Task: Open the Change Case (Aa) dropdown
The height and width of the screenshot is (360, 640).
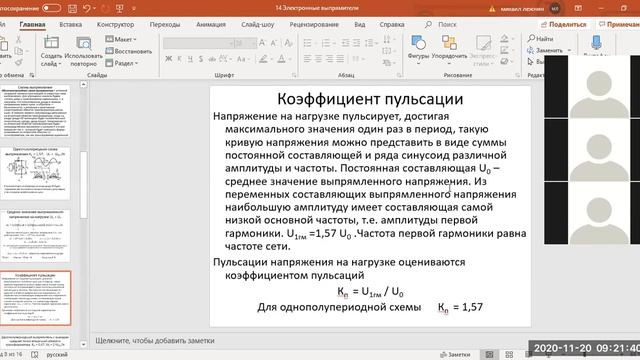Action: click(243, 59)
